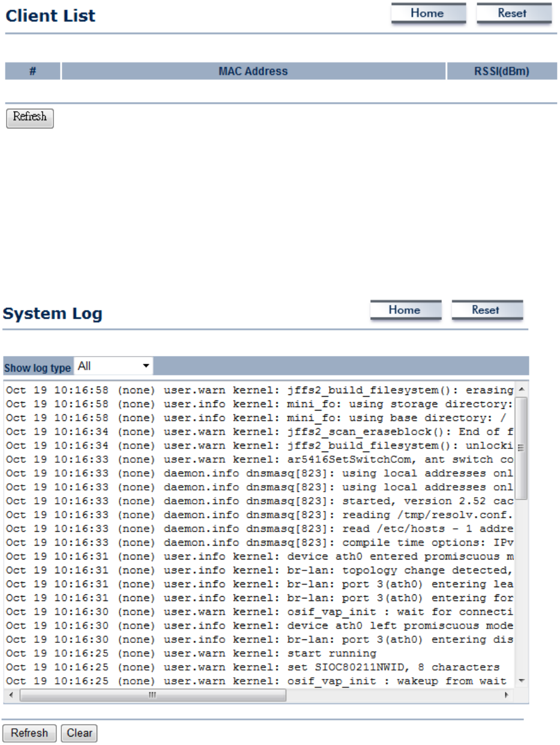Click 'osif_vap_init : wait for connecti' line
The height and width of the screenshot is (745, 560).
[259, 611]
